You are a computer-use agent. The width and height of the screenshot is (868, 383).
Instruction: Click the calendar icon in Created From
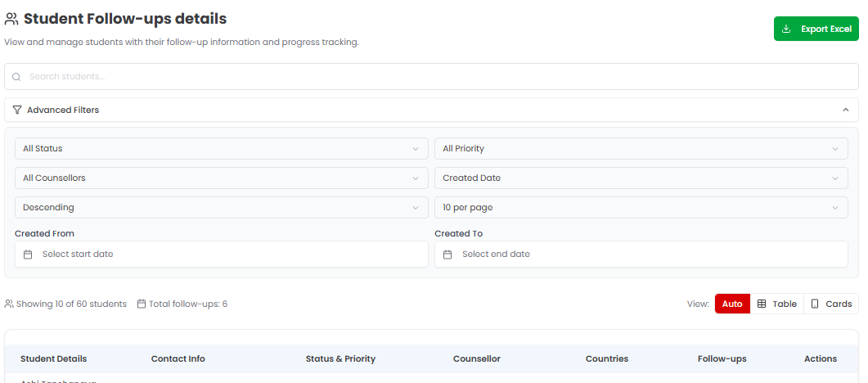(x=28, y=255)
